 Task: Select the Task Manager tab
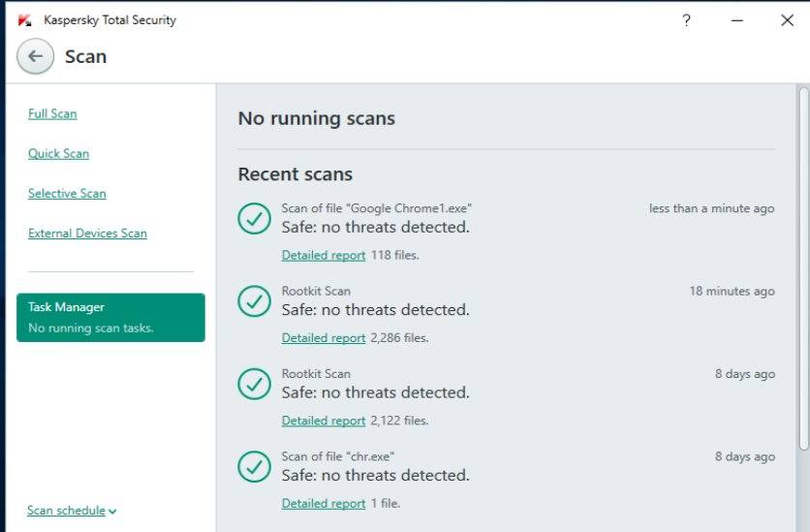click(110, 317)
